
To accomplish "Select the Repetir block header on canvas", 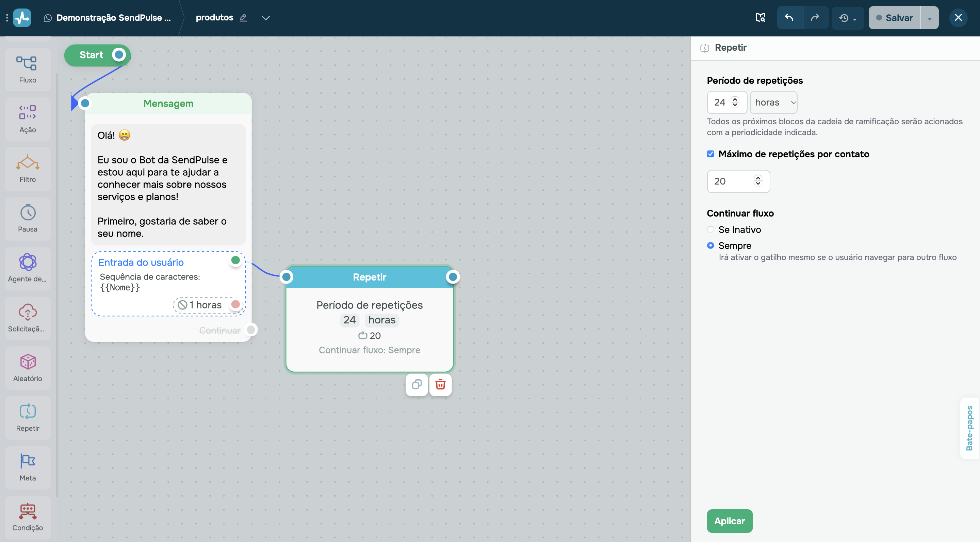I will click(x=370, y=277).
